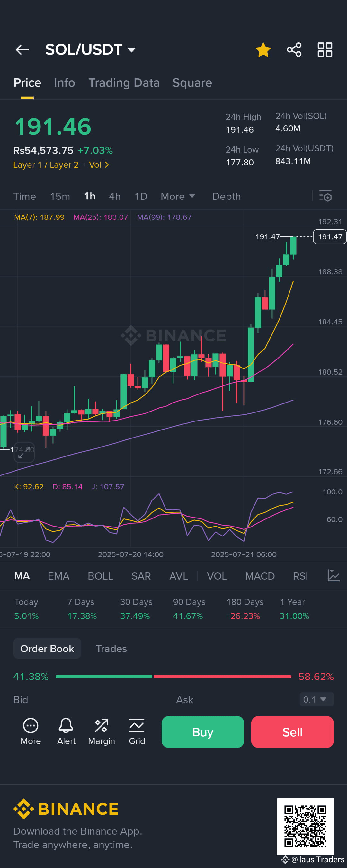Tap the 180 Days -26.23% performance
The height and width of the screenshot is (868, 347).
(245, 609)
